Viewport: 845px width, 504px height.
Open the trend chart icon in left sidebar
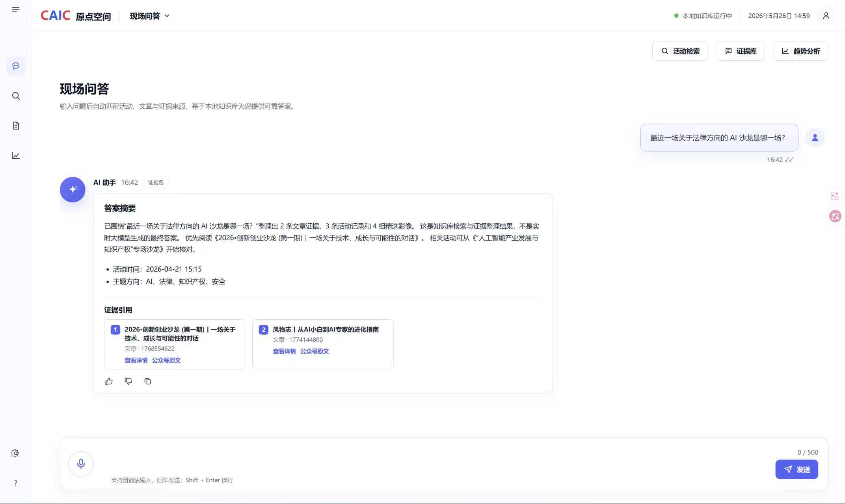click(16, 156)
